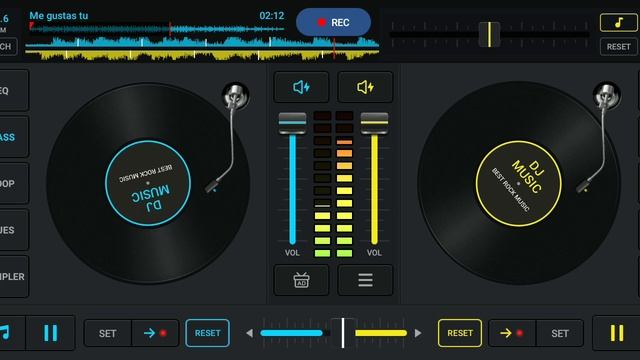Start recording with the REC button
640x360 pixels.
pyautogui.click(x=333, y=22)
